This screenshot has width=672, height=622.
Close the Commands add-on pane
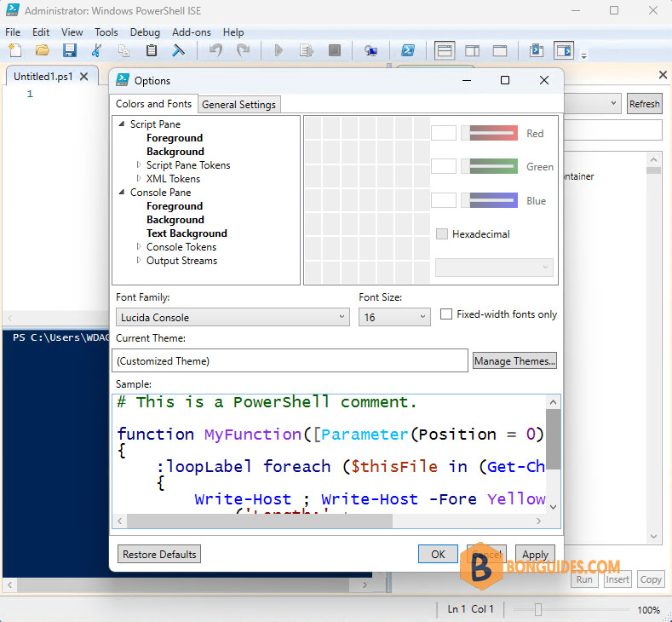pos(663,75)
